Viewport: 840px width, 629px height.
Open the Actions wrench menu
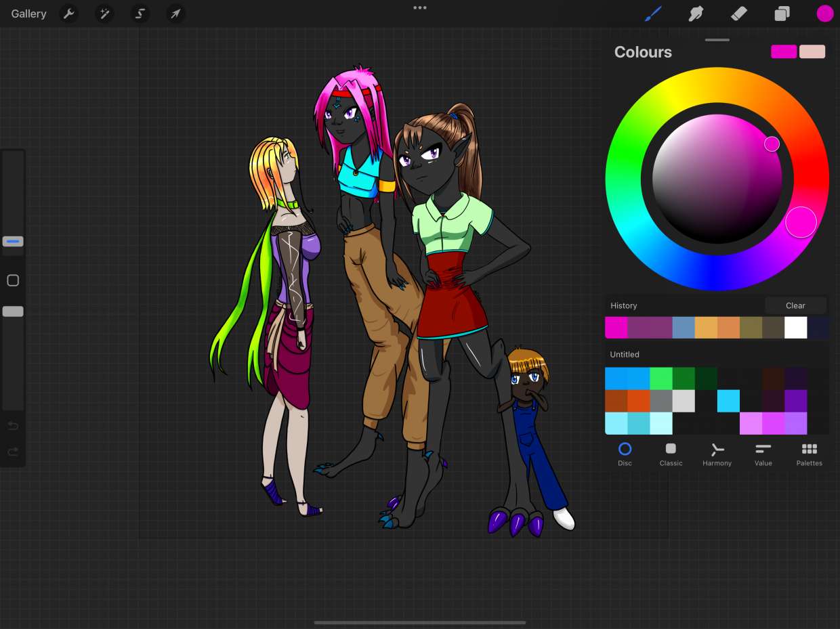68,14
